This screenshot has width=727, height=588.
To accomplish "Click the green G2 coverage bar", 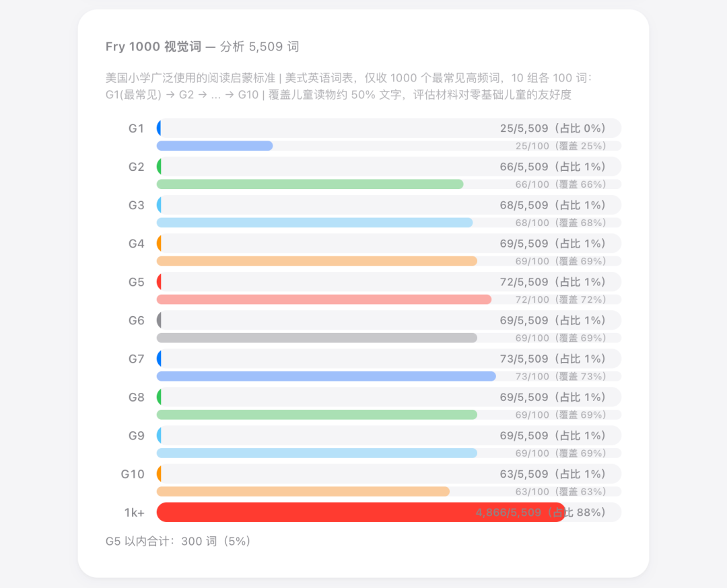I will pyautogui.click(x=310, y=184).
